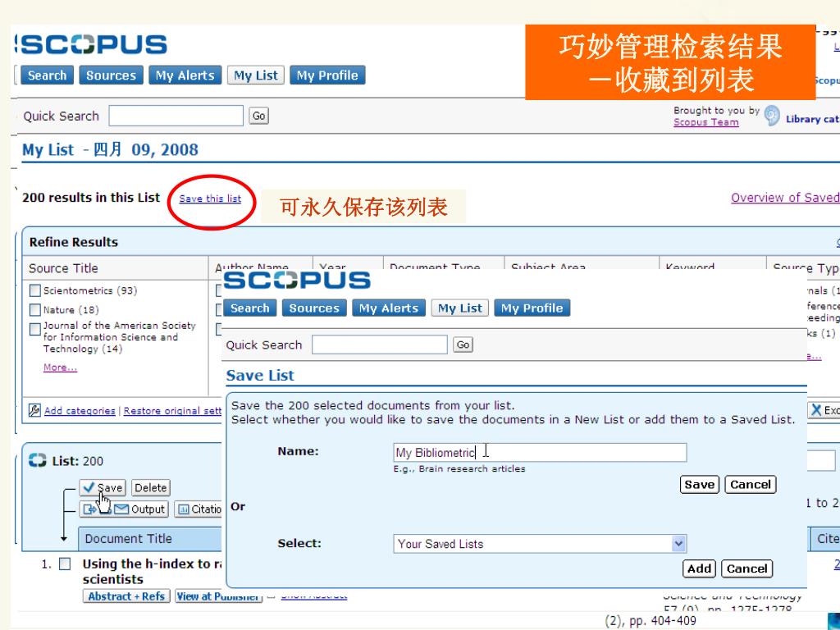Click the checkmark Save button under List: 200
Viewport: 840px width, 630px height.
[x=103, y=487]
